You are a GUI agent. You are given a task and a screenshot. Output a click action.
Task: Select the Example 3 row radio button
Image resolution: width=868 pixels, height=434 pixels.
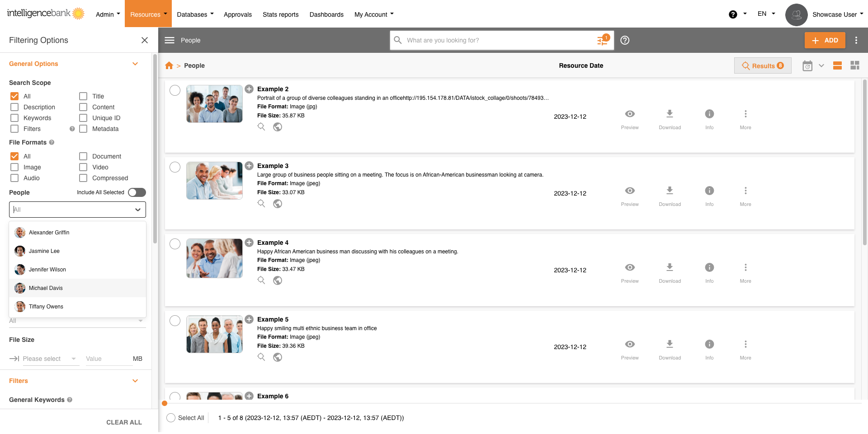(175, 167)
